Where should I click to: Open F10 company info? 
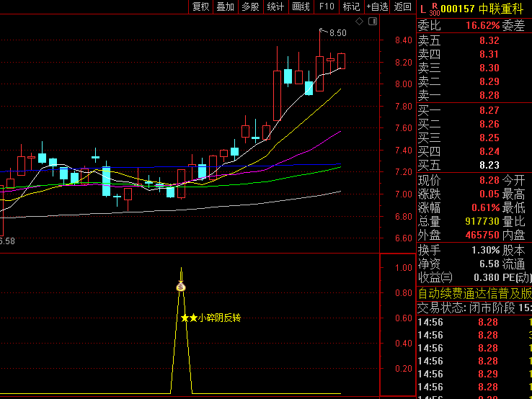tap(327, 6)
